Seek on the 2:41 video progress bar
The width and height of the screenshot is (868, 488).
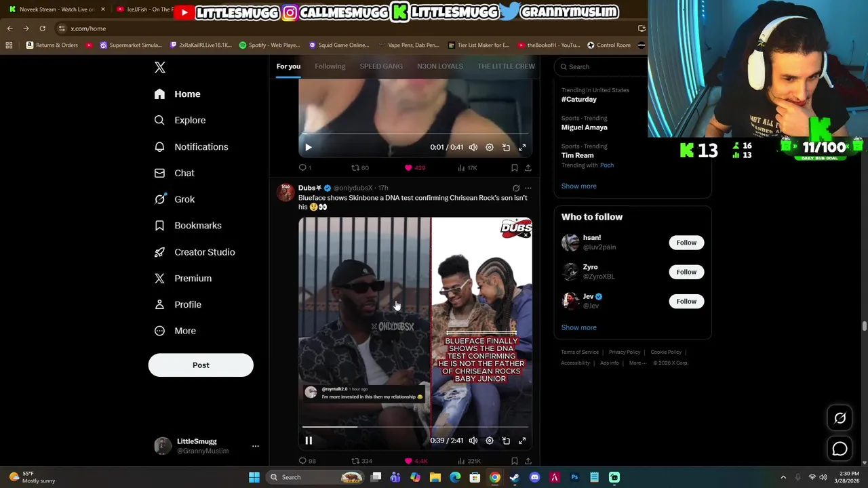point(415,427)
